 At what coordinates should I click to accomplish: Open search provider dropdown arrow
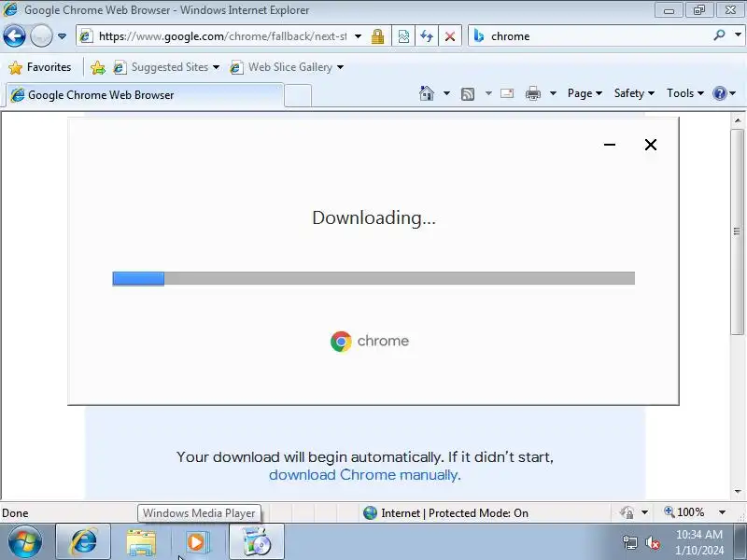coord(738,35)
